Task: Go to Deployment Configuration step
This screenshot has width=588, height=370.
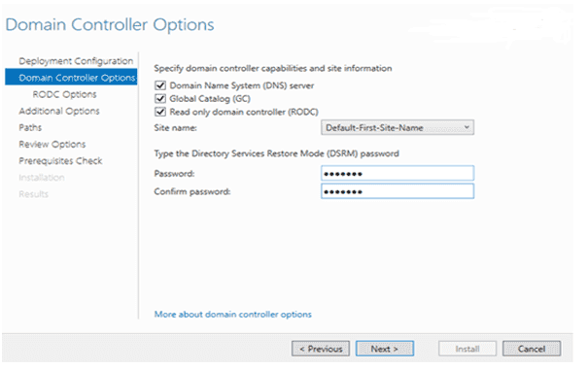Action: (x=76, y=61)
